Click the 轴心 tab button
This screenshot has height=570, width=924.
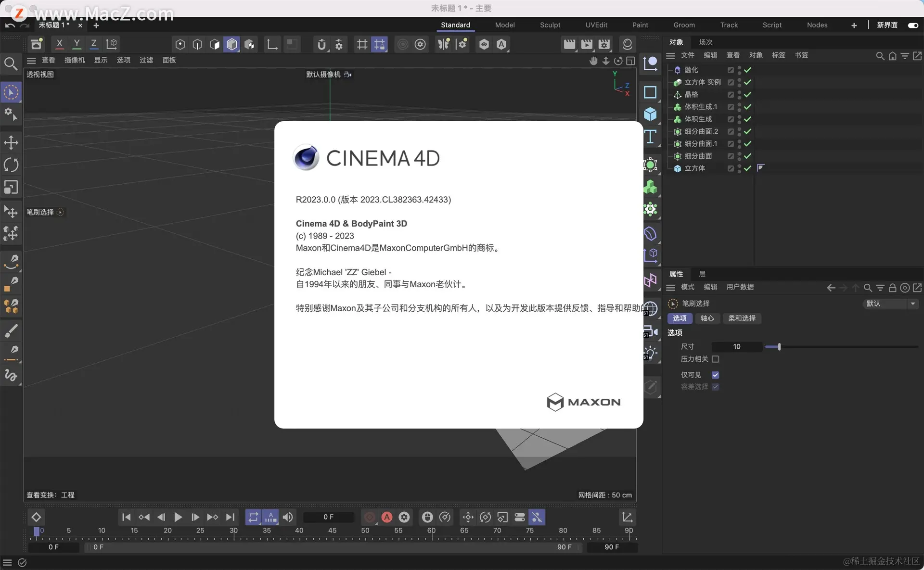[707, 318]
